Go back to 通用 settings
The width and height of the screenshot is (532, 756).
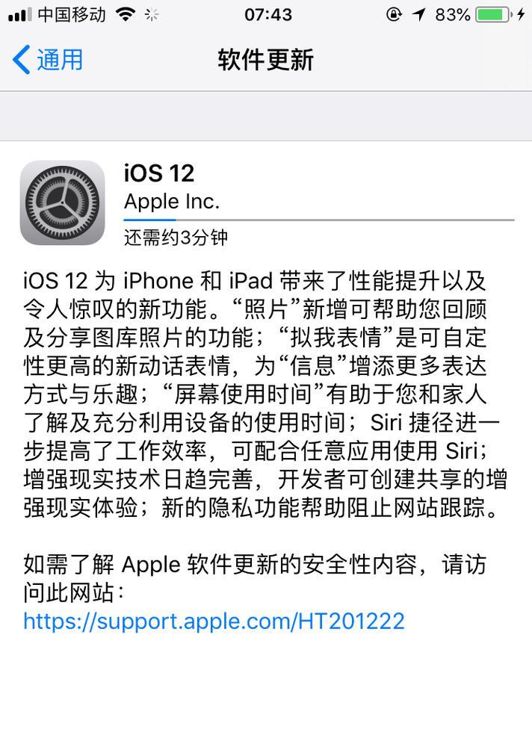(x=47, y=60)
